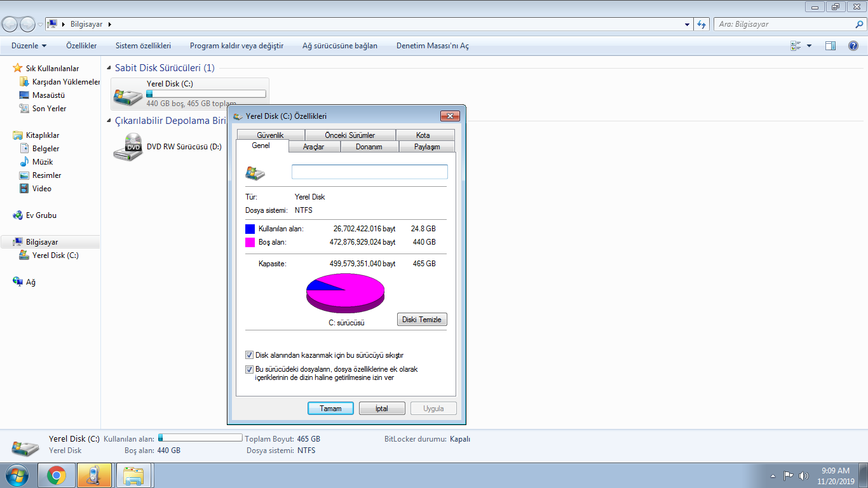Click Denetim Masası'nı Aç in the toolbar
868x488 pixels.
click(433, 46)
